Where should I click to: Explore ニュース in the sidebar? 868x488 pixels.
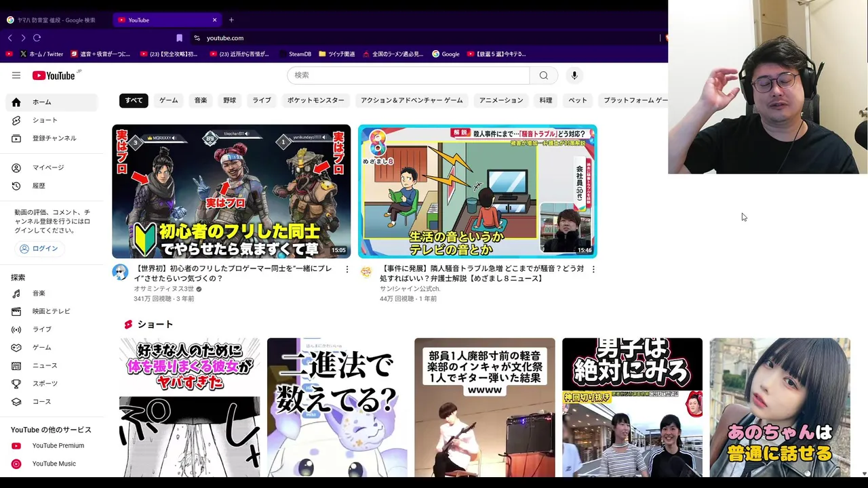tap(53, 365)
